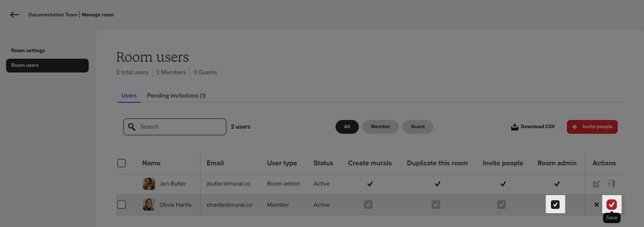Screen dimensions: 644x227
Task: Click Jen Butler's avatar picture
Action: pyautogui.click(x=149, y=184)
